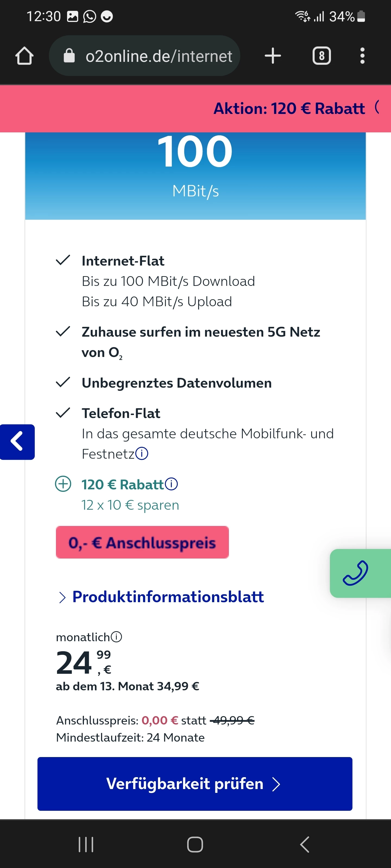
Task: Open a new tab with plus icon
Action: click(273, 56)
